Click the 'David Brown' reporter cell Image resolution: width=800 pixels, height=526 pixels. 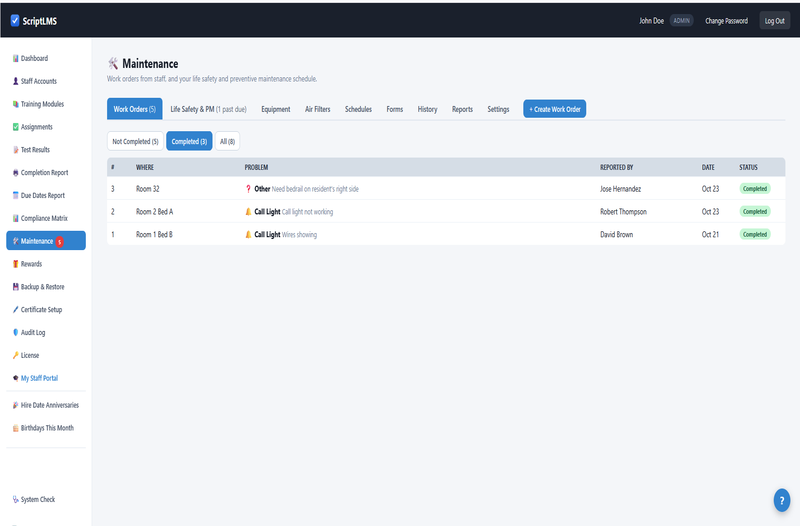coord(616,235)
